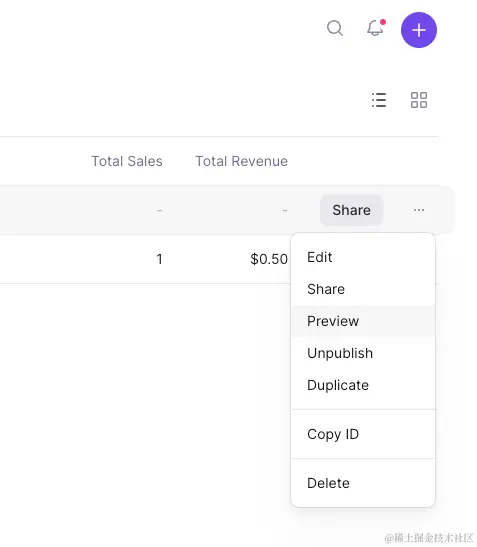Click the $0.50 revenue cell
The height and width of the screenshot is (547, 477).
pyautogui.click(x=269, y=259)
